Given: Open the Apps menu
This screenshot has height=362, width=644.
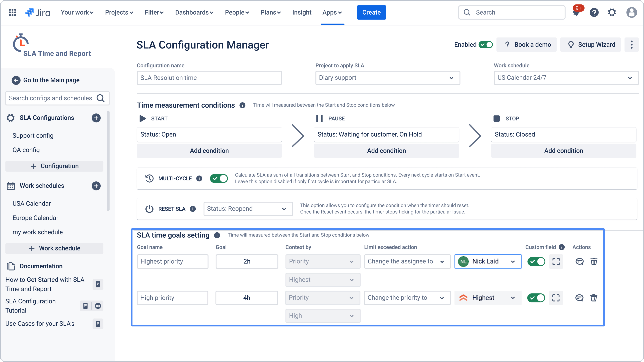Looking at the screenshot, I should point(332,13).
